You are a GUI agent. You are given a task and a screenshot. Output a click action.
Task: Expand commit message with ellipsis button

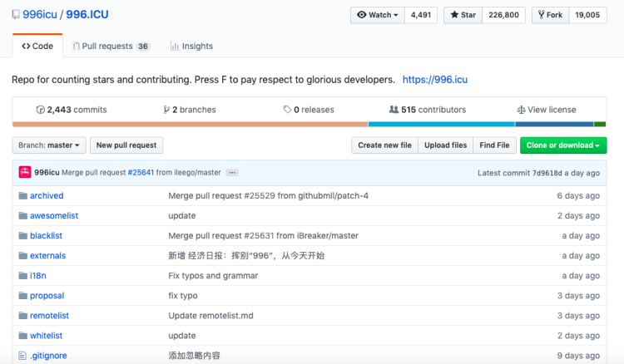[232, 173]
